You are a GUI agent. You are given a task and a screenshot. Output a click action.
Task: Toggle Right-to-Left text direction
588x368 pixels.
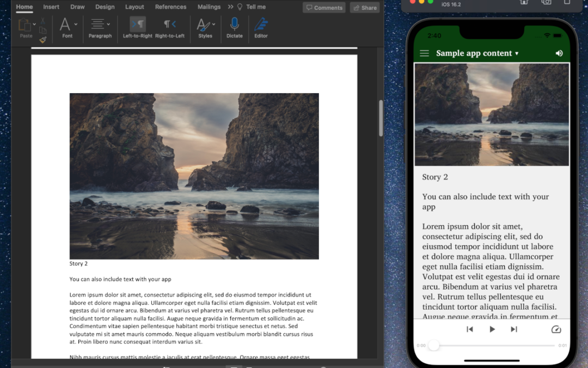170,25
